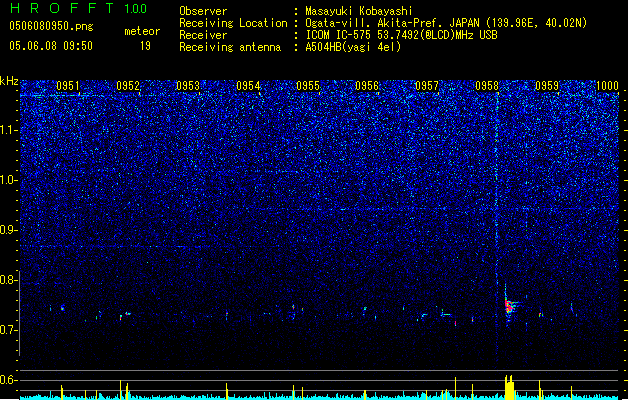Select the 0954 time marker

(248, 86)
